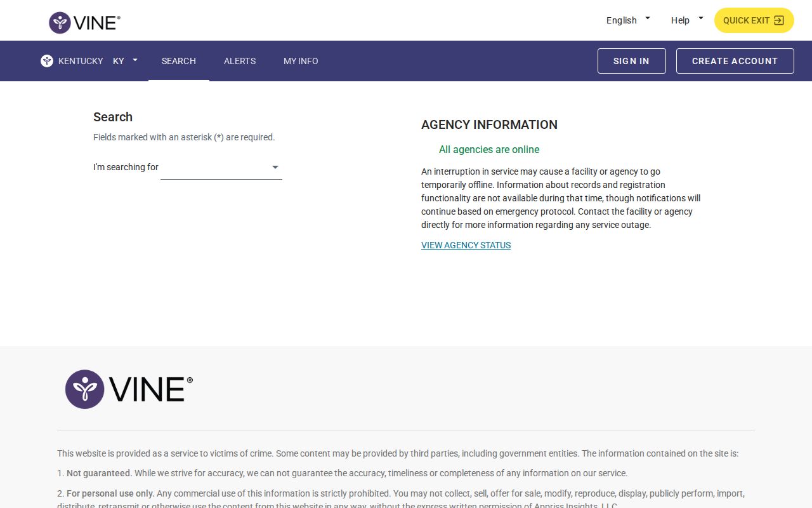Expand the Help menu
This screenshot has height=508, width=812.
pyautogui.click(x=687, y=20)
